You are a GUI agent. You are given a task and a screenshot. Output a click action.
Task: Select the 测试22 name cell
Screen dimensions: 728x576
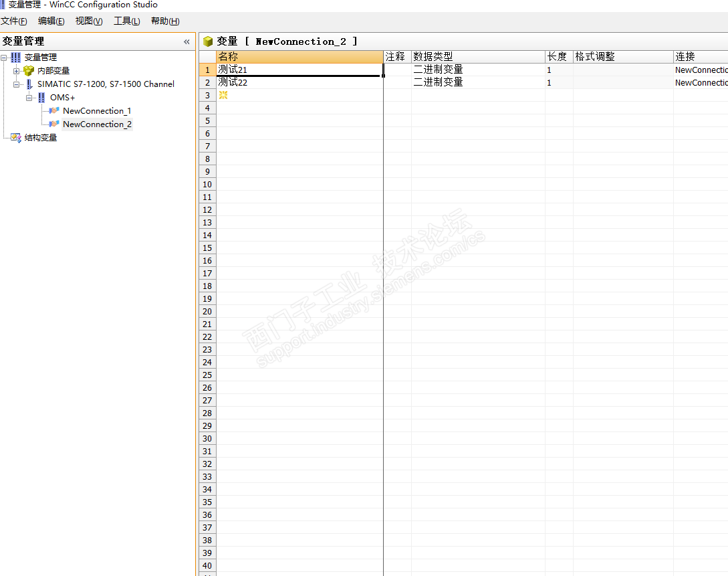click(x=300, y=83)
